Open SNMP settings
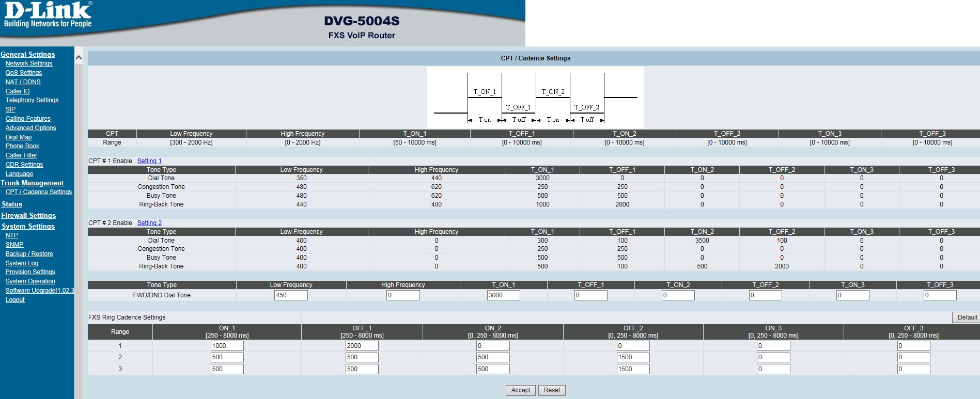The image size is (980, 399). pyautogui.click(x=14, y=245)
